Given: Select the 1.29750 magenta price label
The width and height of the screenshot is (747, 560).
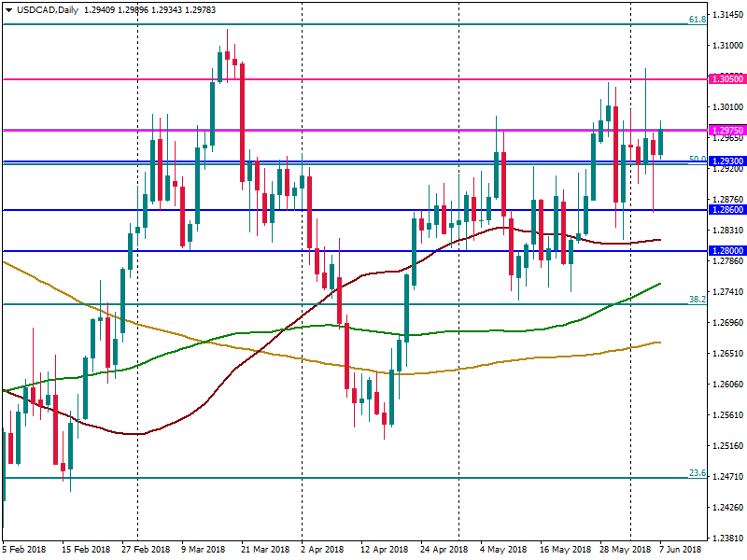Looking at the screenshot, I should [x=726, y=131].
